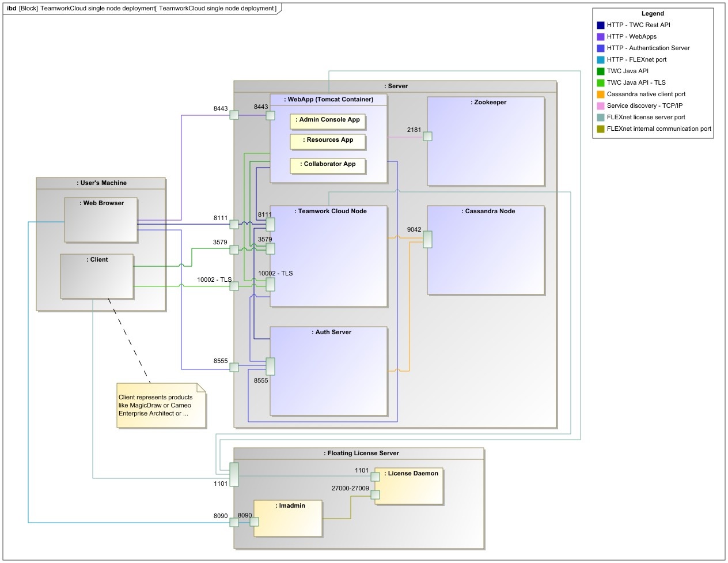
Task: Select the 27000-27009 port on License Daemon
Action: [375, 494]
